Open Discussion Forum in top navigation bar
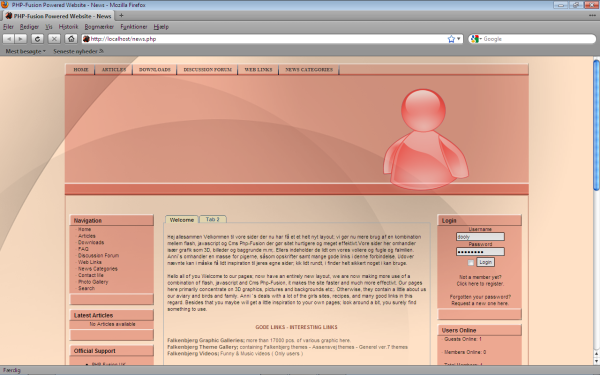The width and height of the screenshot is (600, 375). 207,70
